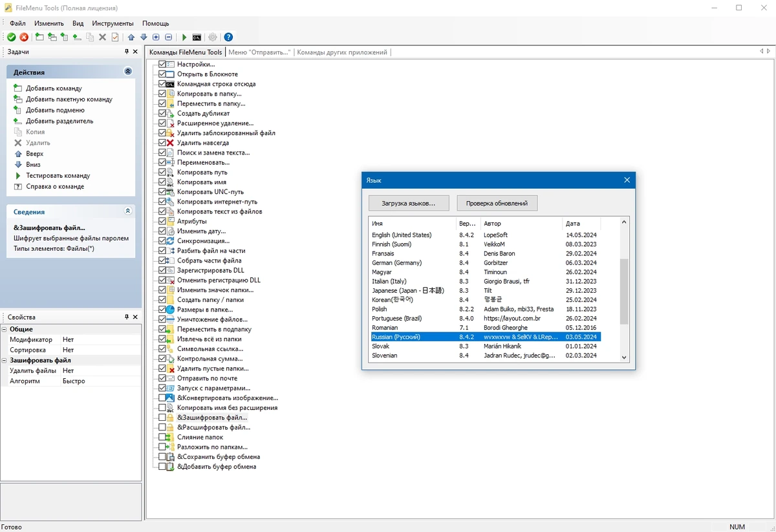Click the red cancel changes icon in toolbar
776x532 pixels.
point(24,37)
